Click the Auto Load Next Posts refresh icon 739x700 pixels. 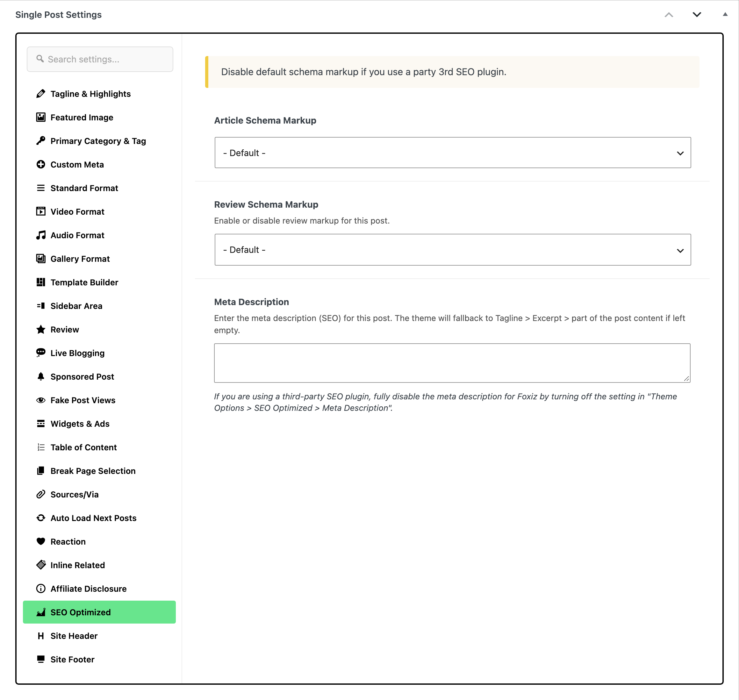click(x=41, y=518)
